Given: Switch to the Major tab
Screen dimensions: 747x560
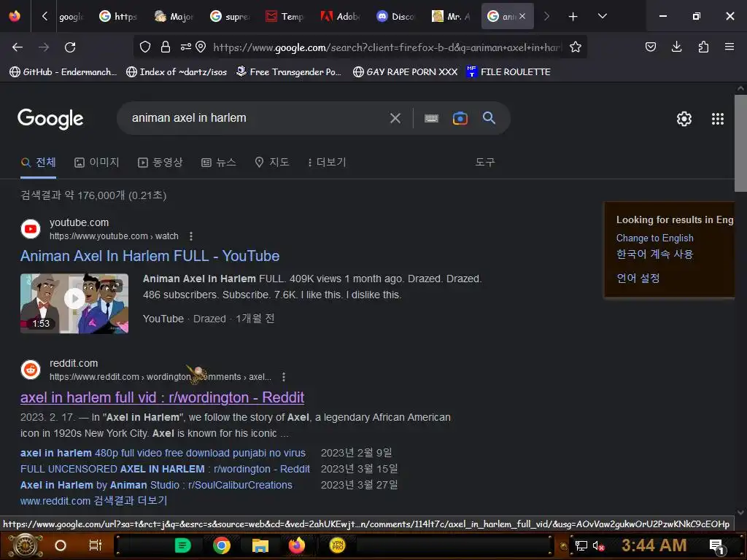Looking at the screenshot, I should coord(174,17).
